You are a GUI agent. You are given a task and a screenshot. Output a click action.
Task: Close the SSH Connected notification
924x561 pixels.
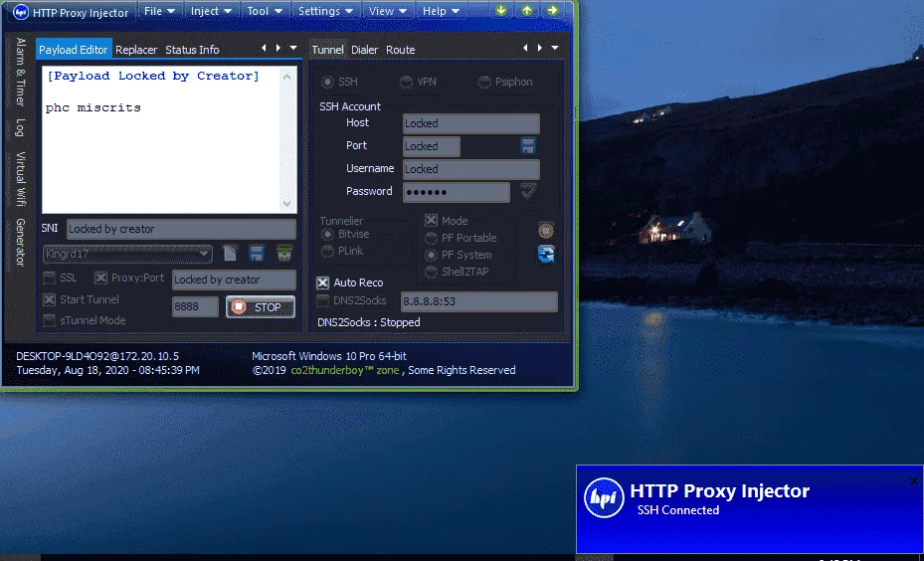[913, 481]
